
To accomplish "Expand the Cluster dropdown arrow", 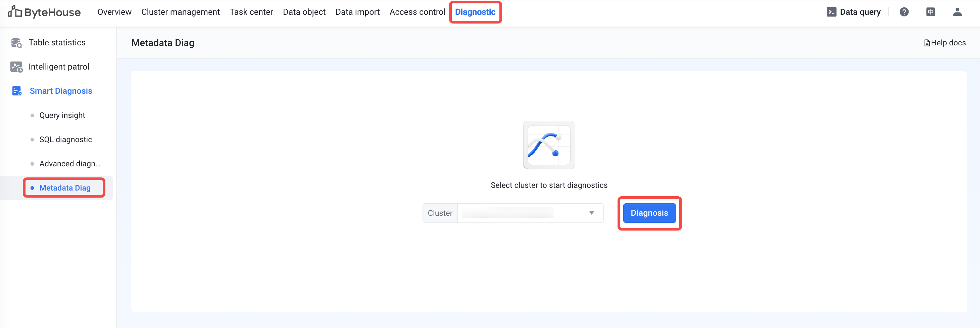I will pyautogui.click(x=591, y=213).
